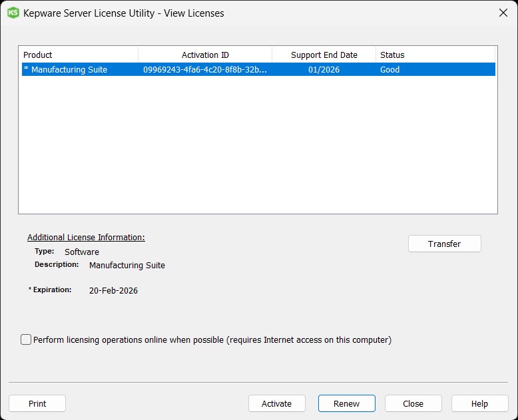Viewport: 518px width, 420px height.
Task: Open the Activate license dialog
Action: point(276,403)
